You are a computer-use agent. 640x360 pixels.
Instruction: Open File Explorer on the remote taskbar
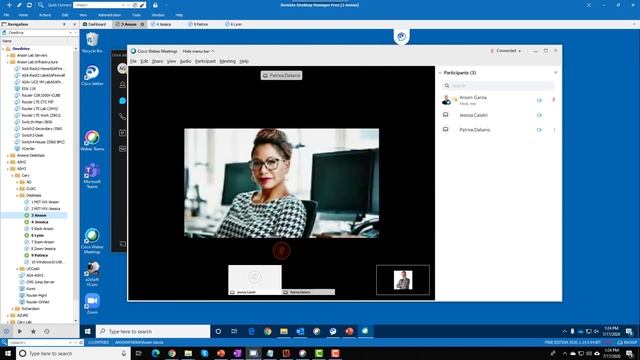[x=284, y=331]
